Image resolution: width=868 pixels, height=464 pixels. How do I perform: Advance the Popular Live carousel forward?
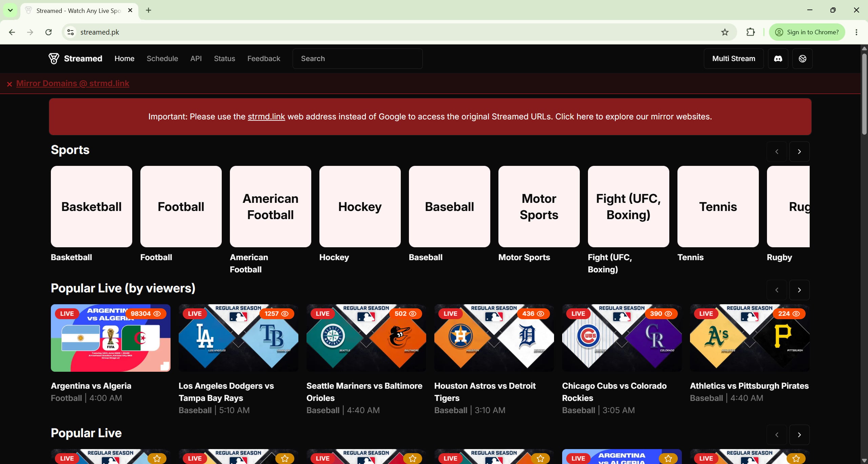pos(799,435)
